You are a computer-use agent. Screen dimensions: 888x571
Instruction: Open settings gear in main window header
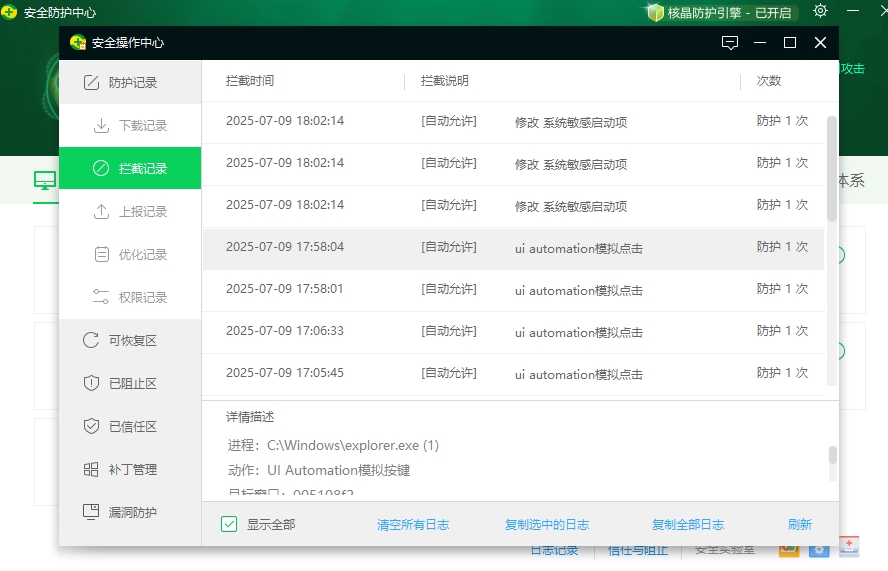(x=820, y=11)
